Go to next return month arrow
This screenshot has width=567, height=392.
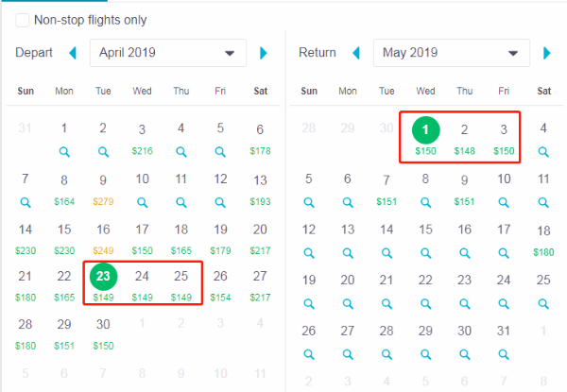547,53
